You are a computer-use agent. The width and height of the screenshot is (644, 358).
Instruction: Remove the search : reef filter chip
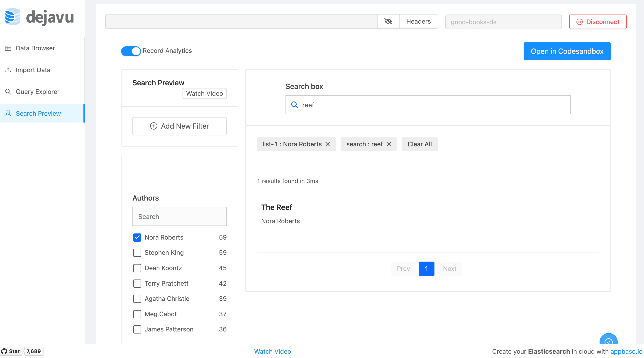[x=389, y=144]
